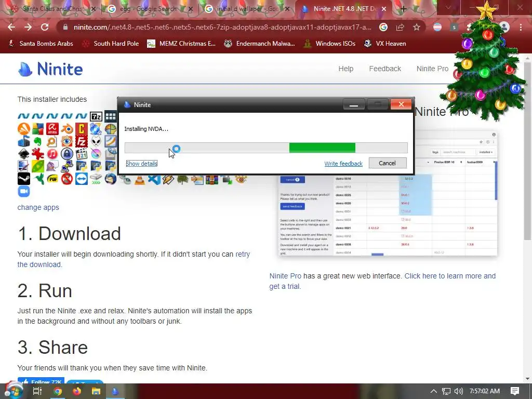This screenshot has height=399, width=532.
Task: Show details in the Ninite installer dialog
Action: coord(141,164)
